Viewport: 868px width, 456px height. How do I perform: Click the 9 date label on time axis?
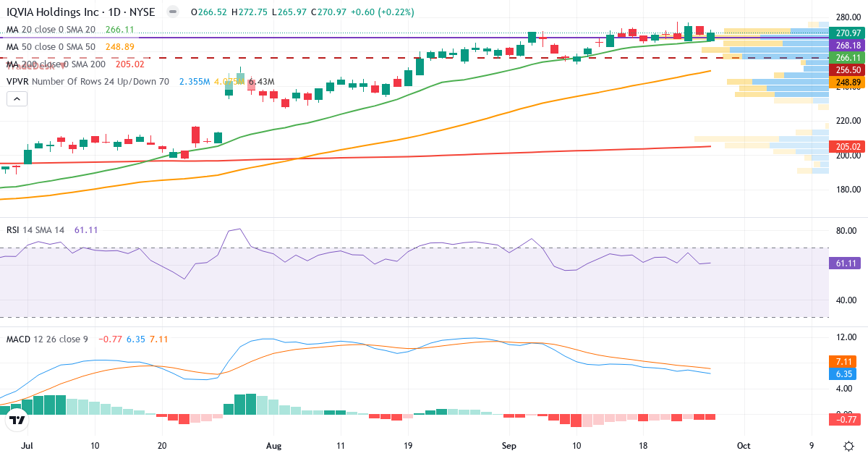(812, 445)
